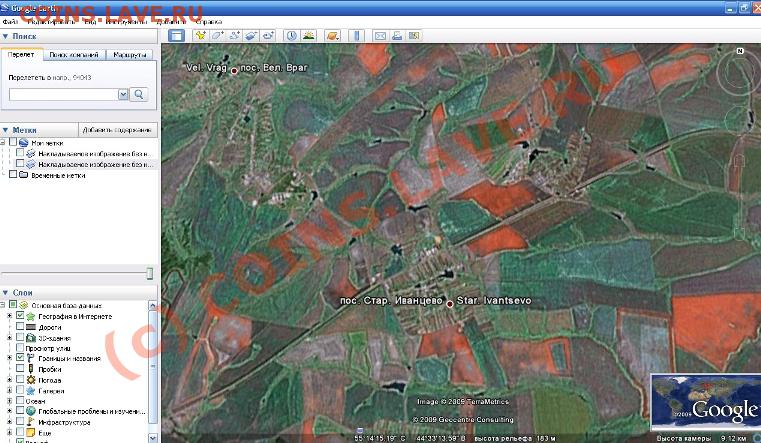Click the Пробки traffic light icon
Screen dimensions: 761x443
coord(31,369)
